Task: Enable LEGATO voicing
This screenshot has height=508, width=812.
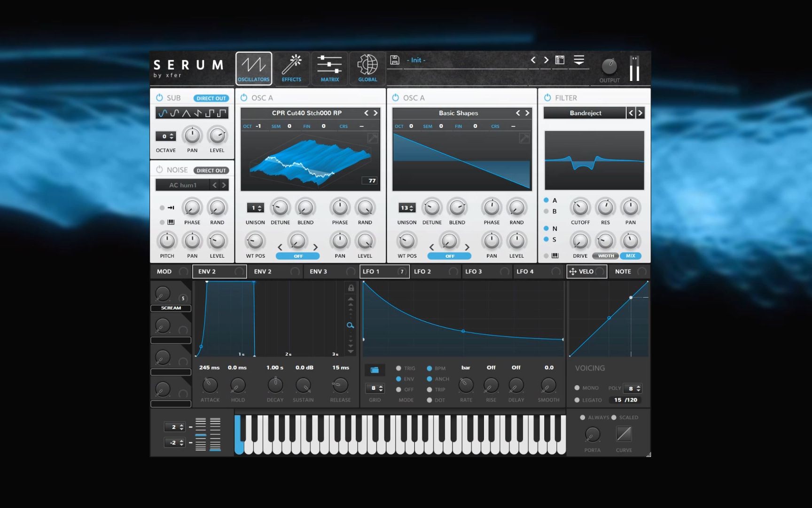Action: tap(577, 400)
